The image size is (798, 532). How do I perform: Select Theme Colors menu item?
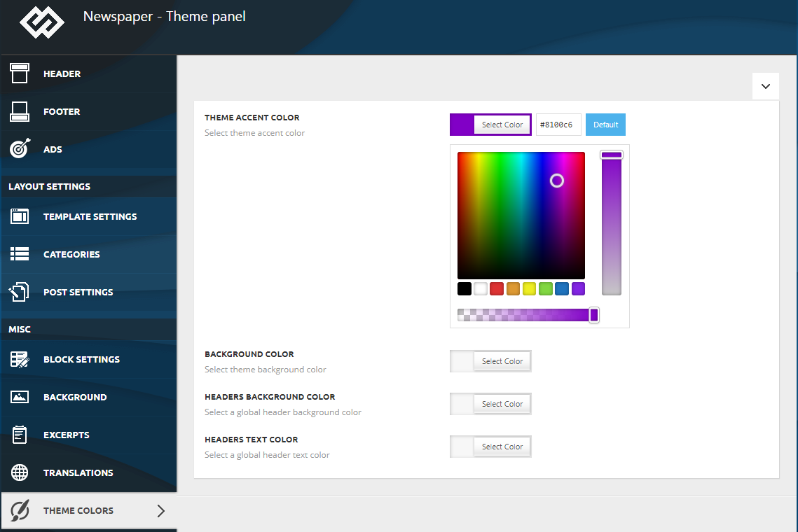[x=88, y=510]
